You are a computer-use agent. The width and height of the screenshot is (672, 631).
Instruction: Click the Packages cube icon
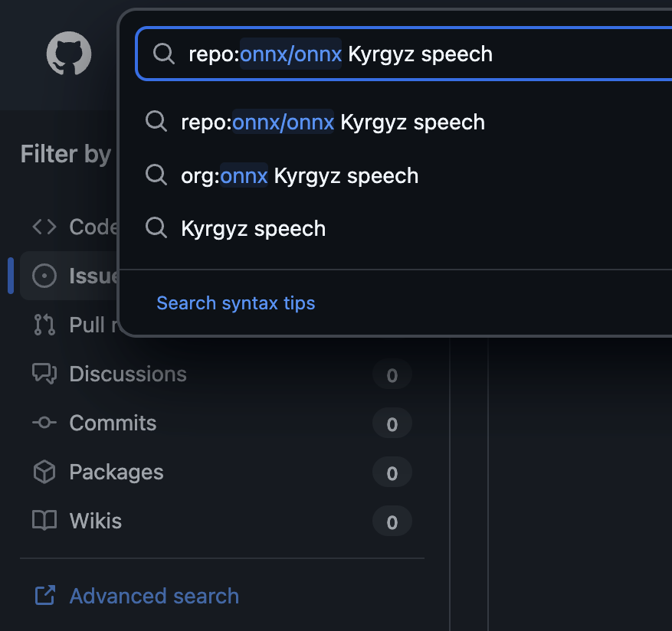pos(44,472)
